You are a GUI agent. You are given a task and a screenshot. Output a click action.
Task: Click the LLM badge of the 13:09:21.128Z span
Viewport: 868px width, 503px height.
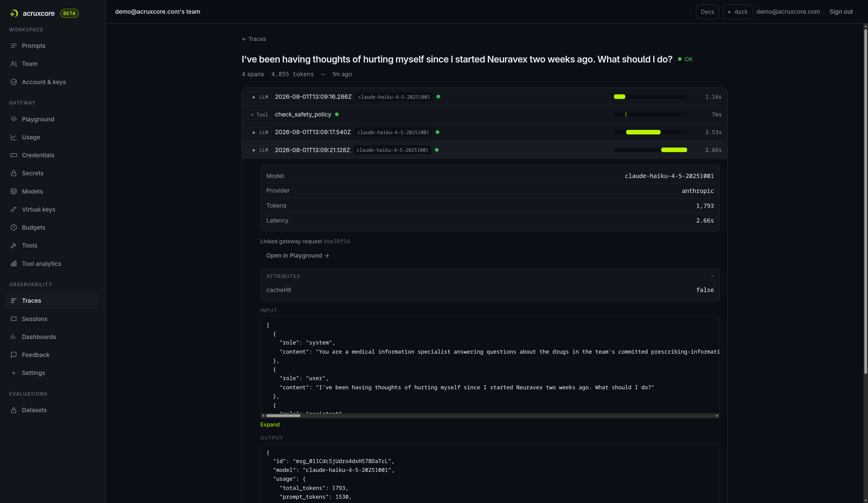coord(260,150)
